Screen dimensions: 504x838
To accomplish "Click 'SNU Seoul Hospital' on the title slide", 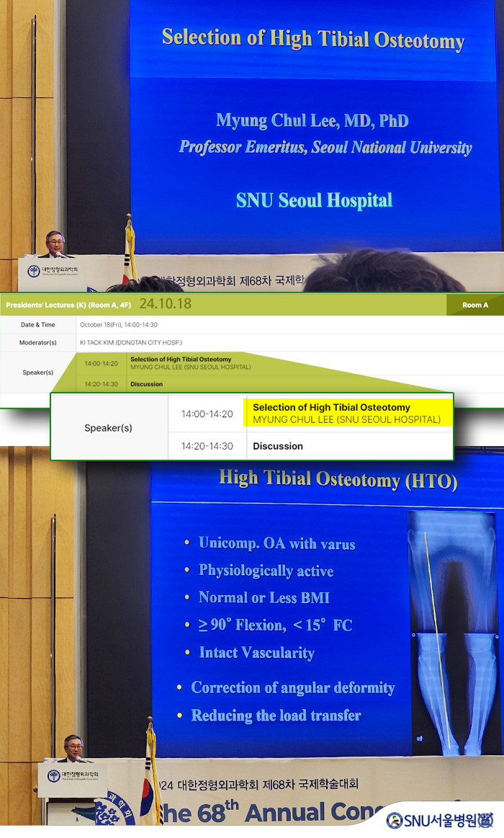I will click(x=315, y=200).
